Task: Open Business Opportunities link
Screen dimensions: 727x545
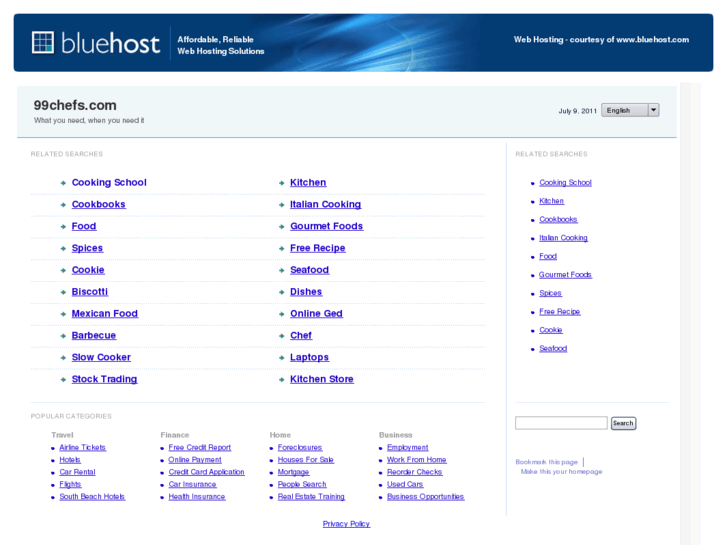Action: [x=426, y=497]
